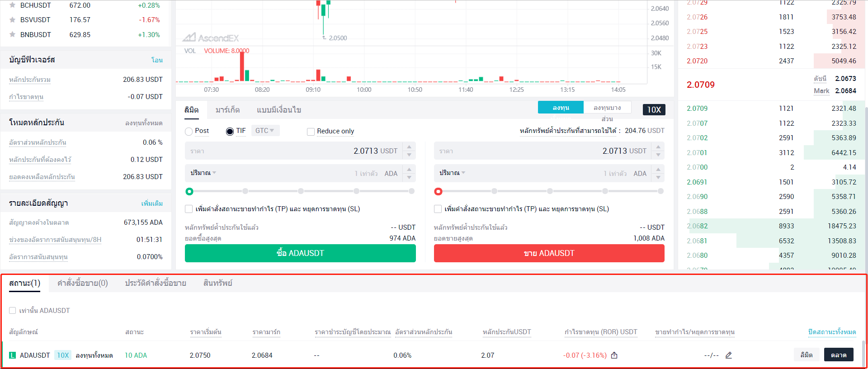Image resolution: width=868 pixels, height=369 pixels.
Task: Decrease sell price with down arrow
Action: coord(658,155)
